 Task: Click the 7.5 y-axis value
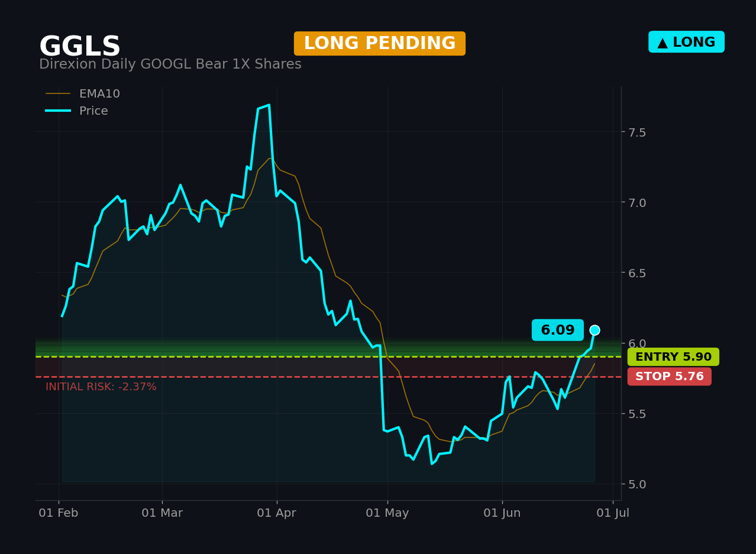click(637, 132)
